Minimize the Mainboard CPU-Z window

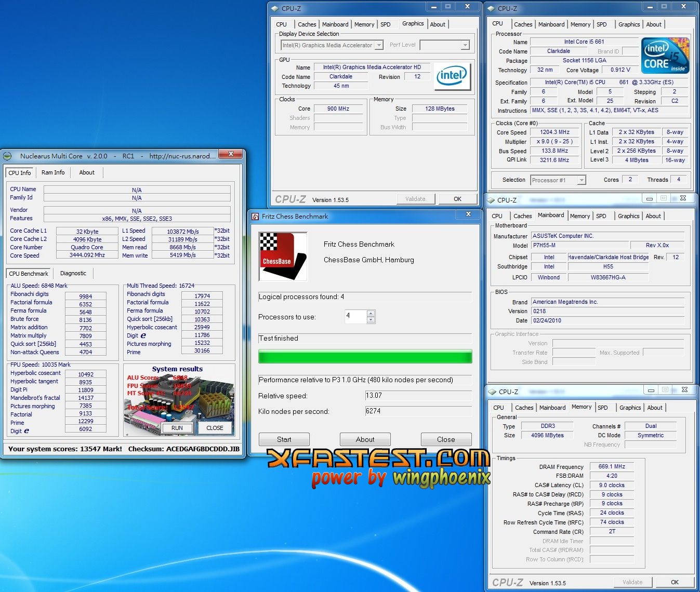pyautogui.click(x=650, y=198)
